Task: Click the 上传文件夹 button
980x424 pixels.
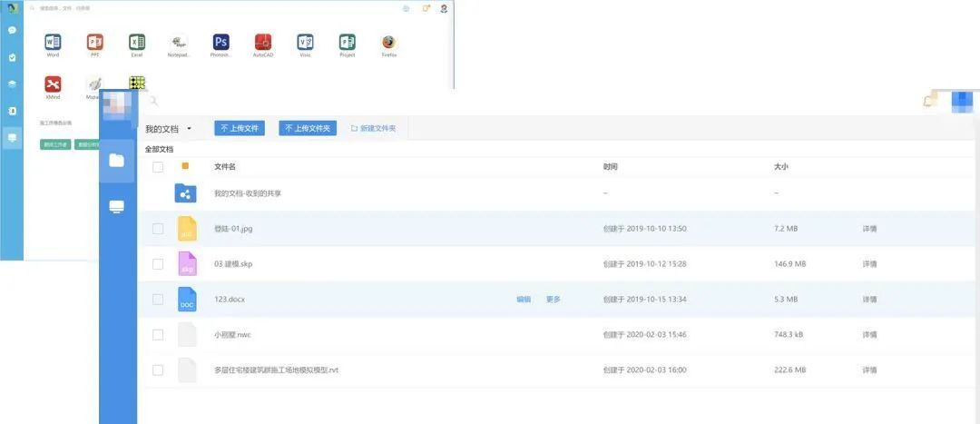Action: [x=308, y=129]
